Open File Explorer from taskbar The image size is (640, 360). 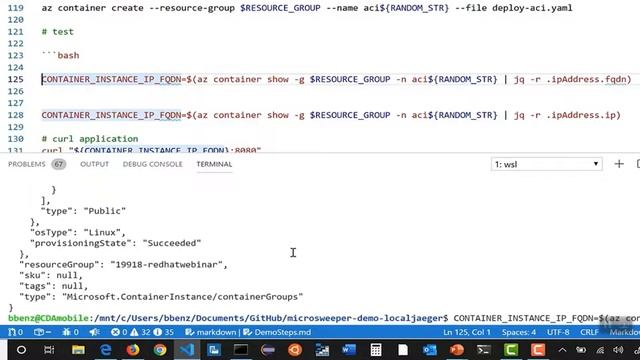tap(78, 350)
